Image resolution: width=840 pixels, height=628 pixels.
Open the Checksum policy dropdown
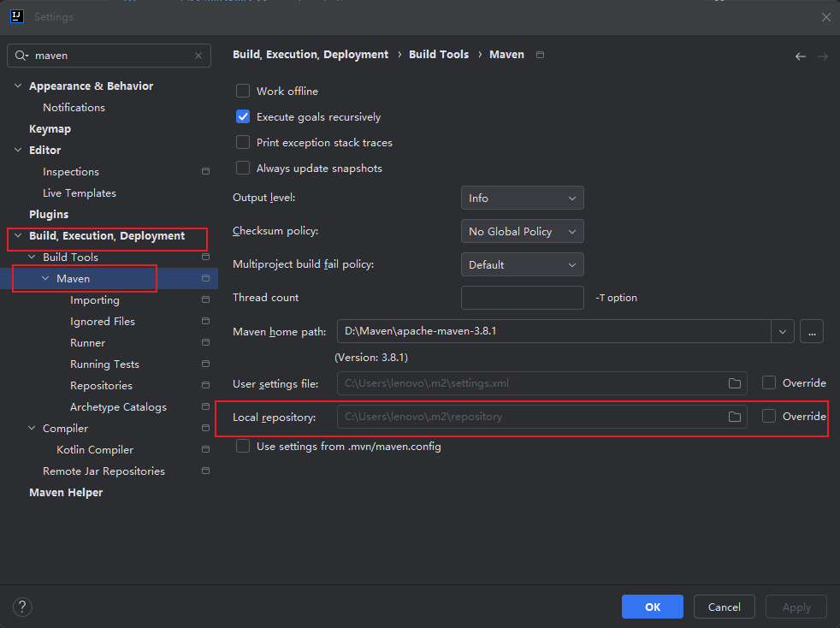523,232
